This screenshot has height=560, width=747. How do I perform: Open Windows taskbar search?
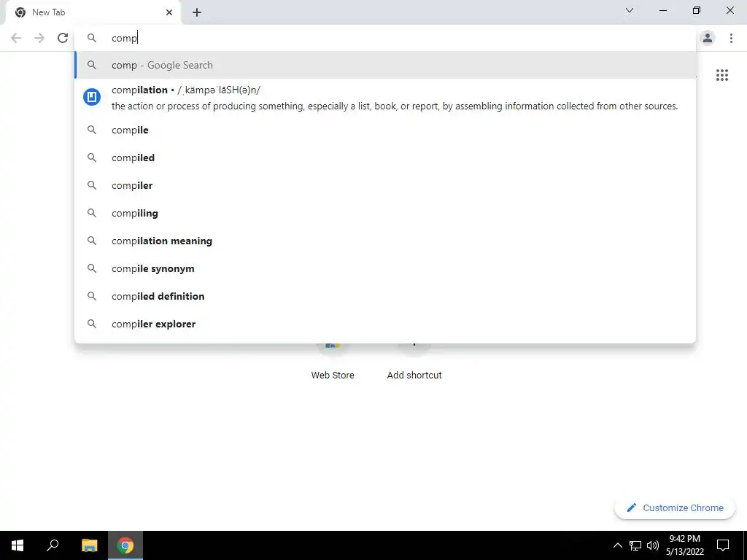tap(53, 545)
